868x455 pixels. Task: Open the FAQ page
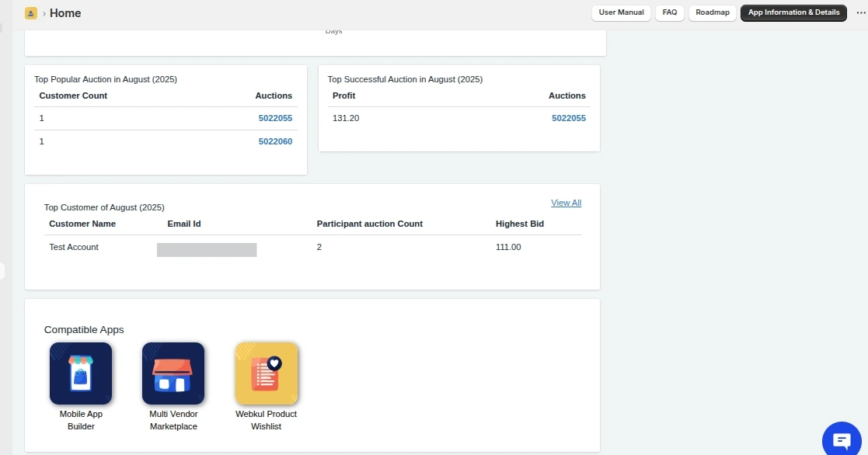(669, 12)
